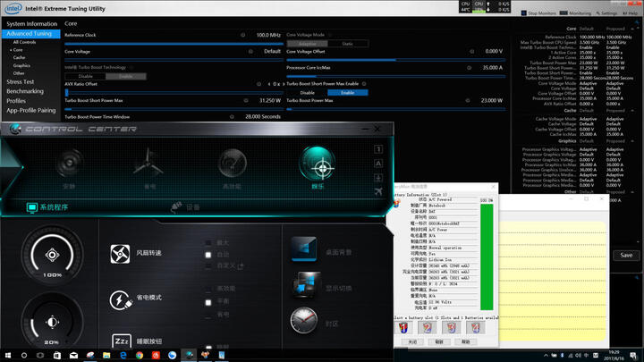Select battery slot 4 in BatteryMon

point(475,327)
